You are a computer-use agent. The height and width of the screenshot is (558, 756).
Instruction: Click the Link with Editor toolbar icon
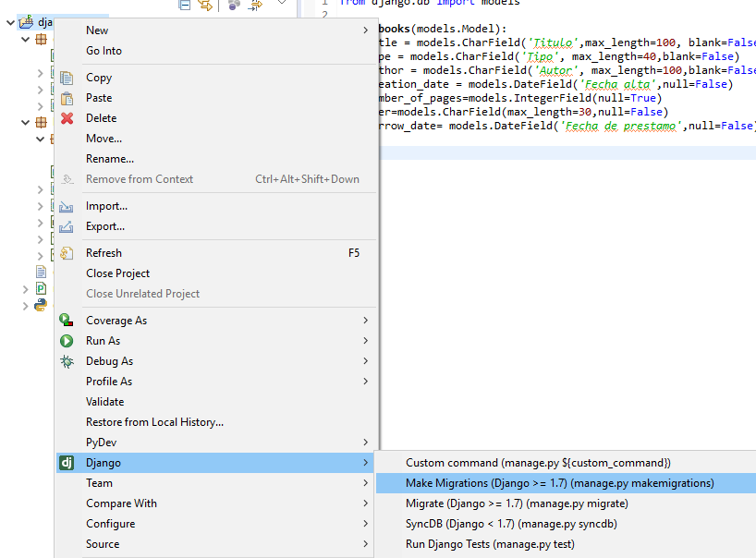tap(205, 6)
